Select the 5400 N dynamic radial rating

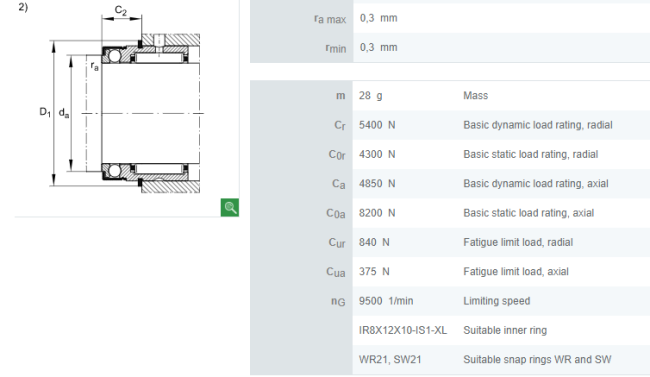377,125
